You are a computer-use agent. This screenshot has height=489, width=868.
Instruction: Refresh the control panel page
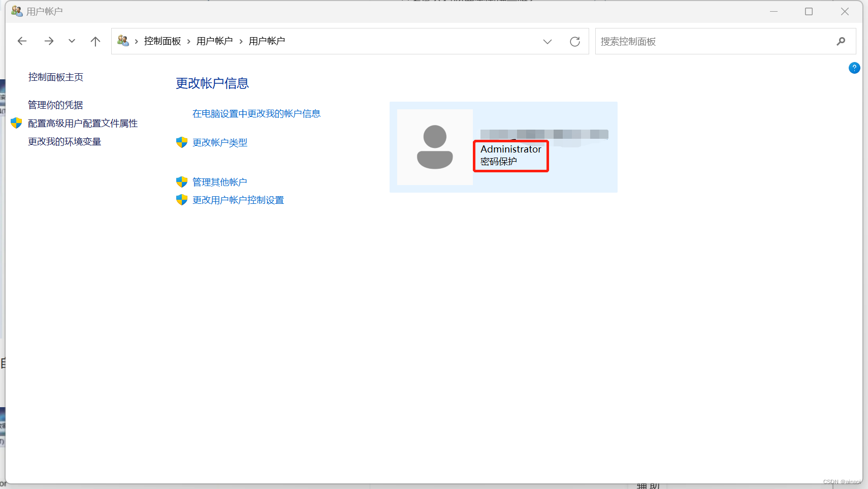pos(575,42)
